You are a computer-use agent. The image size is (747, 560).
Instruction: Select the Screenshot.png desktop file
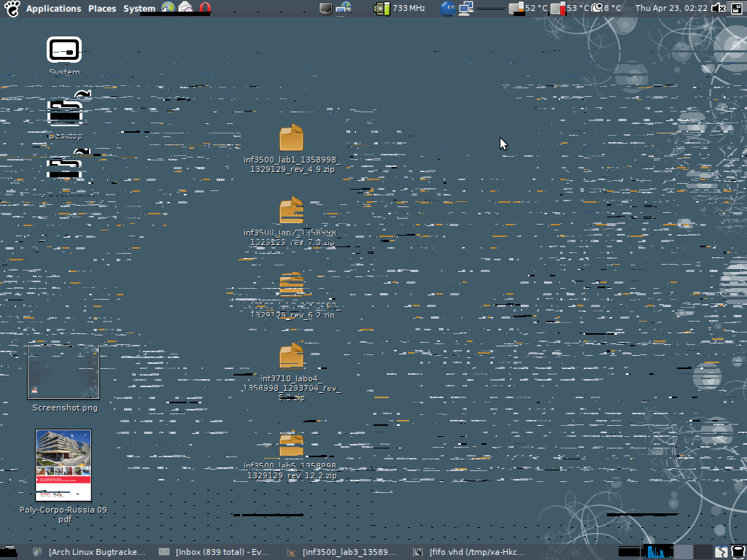click(x=63, y=373)
